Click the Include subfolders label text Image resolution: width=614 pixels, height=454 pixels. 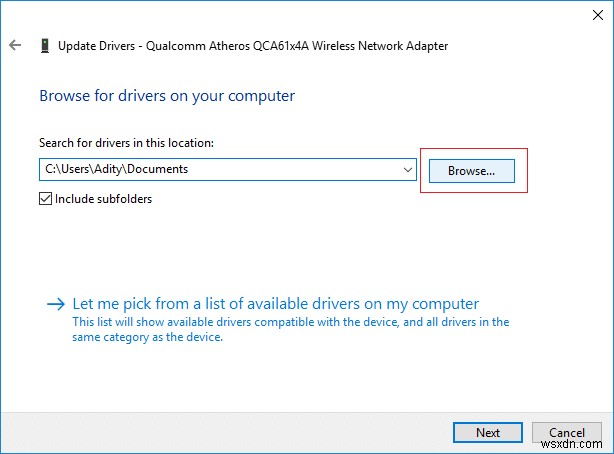point(103,198)
